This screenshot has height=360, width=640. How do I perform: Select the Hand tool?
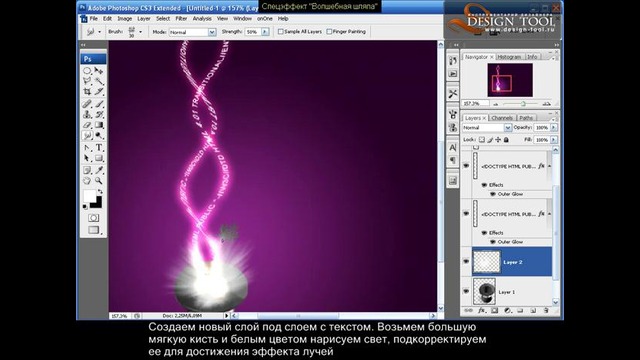pos(87,180)
